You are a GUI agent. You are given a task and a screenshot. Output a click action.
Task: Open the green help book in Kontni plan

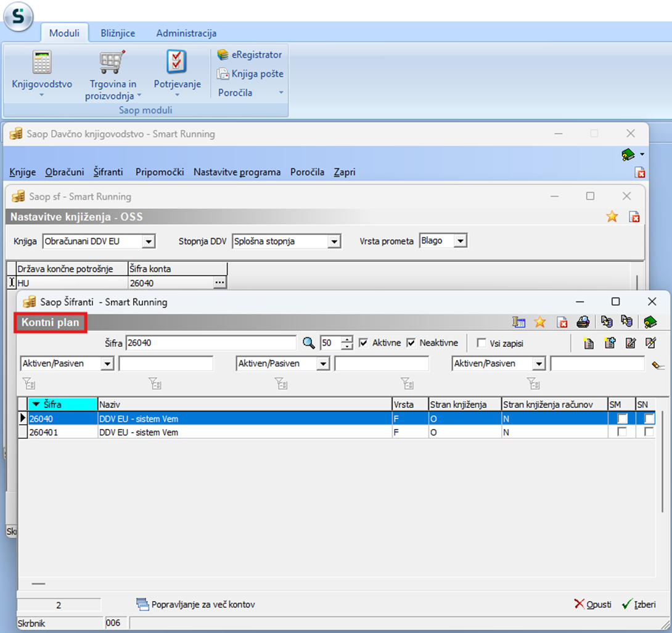click(650, 322)
